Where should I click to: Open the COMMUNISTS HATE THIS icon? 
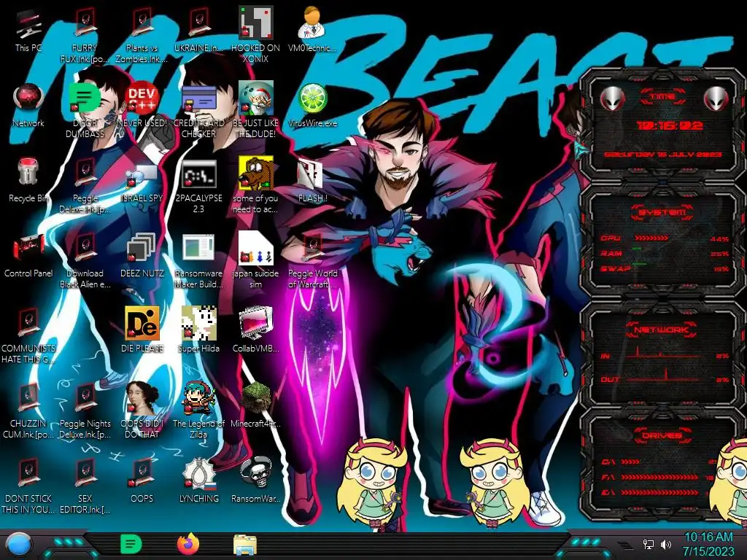[x=28, y=323]
